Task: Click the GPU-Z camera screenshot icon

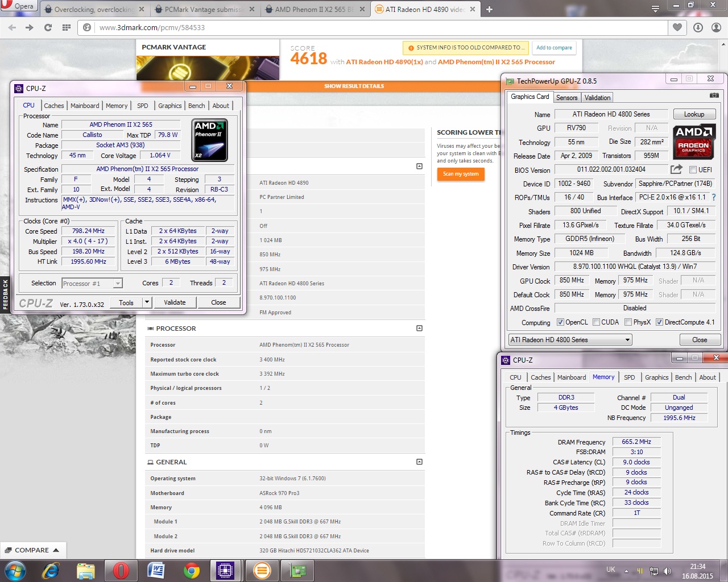Action: pyautogui.click(x=714, y=95)
